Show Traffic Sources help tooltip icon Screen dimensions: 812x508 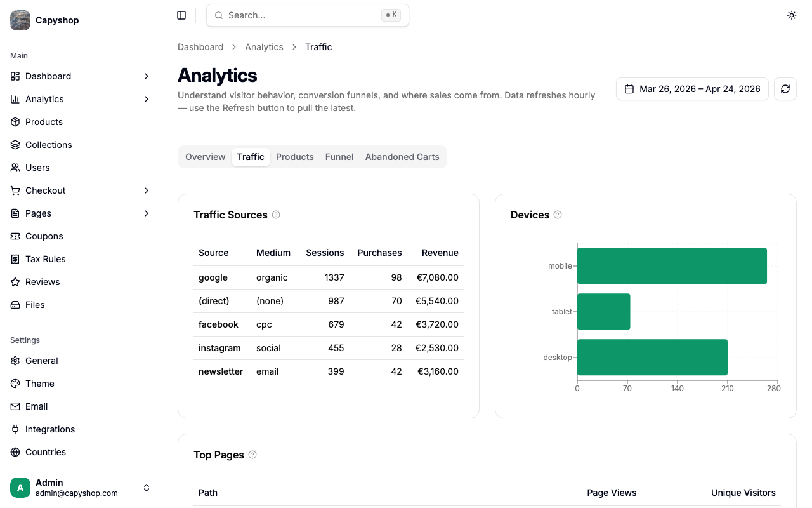pos(276,215)
